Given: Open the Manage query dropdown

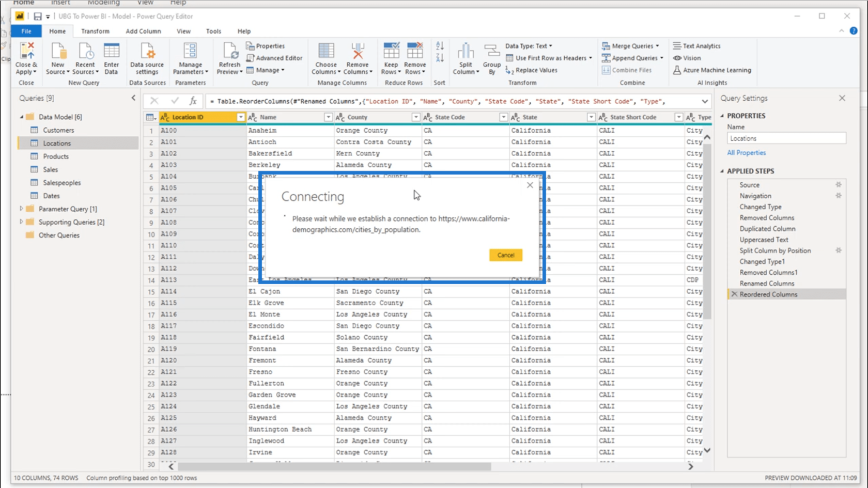Looking at the screenshot, I should click(x=266, y=70).
